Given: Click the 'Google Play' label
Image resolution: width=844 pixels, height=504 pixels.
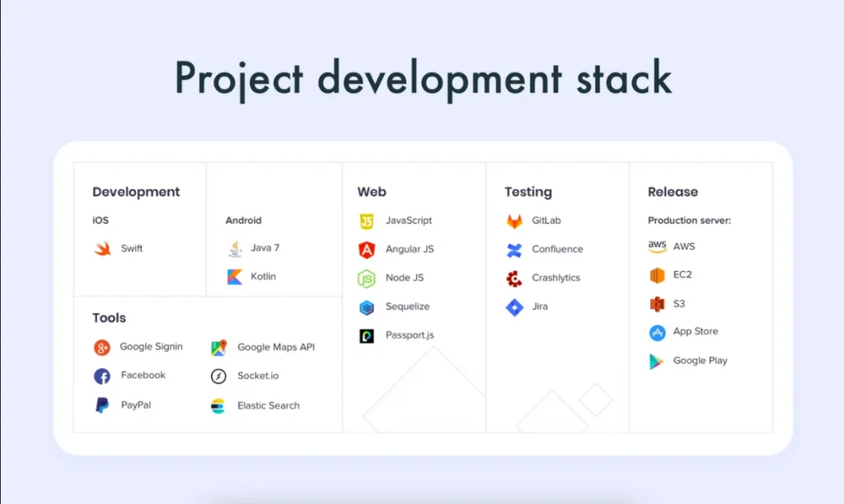Looking at the screenshot, I should tap(701, 361).
